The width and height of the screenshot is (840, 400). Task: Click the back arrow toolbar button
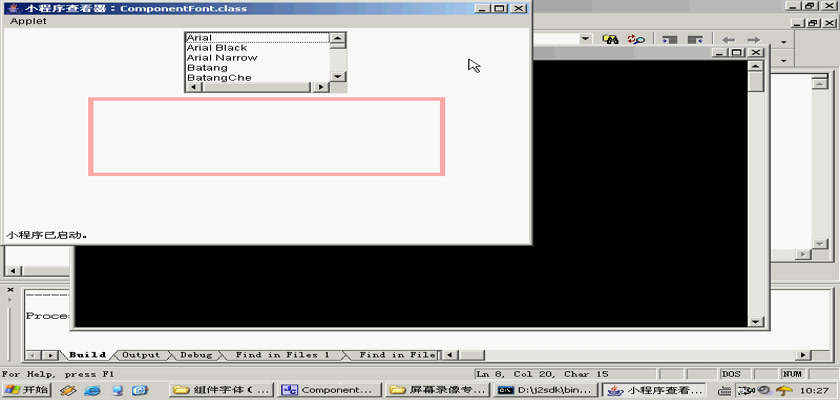[729, 40]
